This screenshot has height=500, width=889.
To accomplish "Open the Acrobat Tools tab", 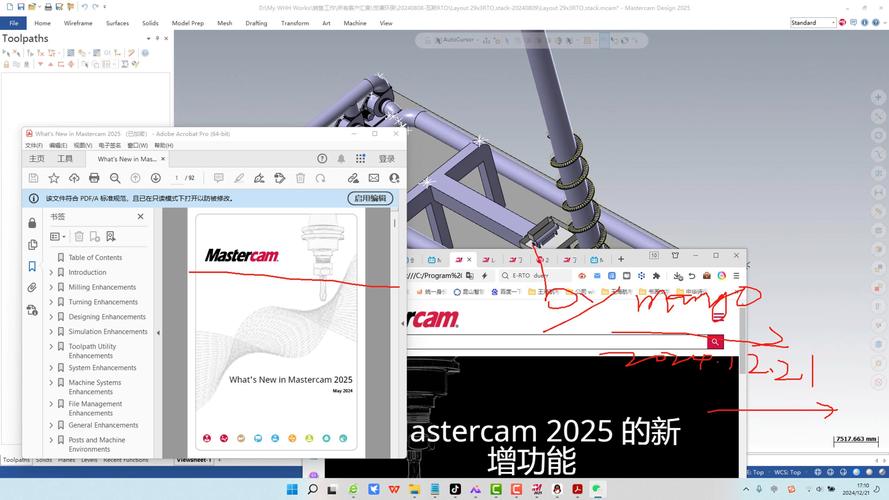I will coord(65,159).
